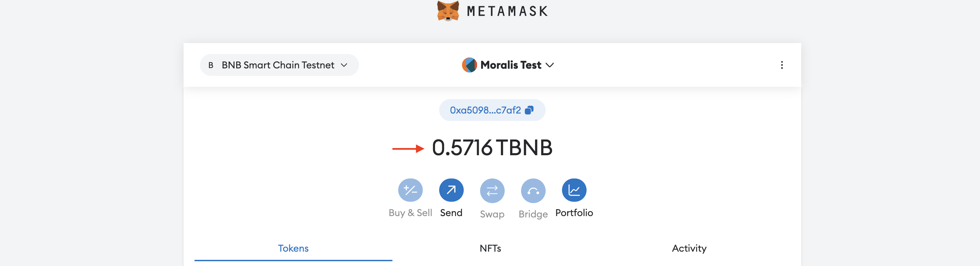Click the network selector chevron arrow
The height and width of the screenshot is (266, 980).
(x=344, y=65)
